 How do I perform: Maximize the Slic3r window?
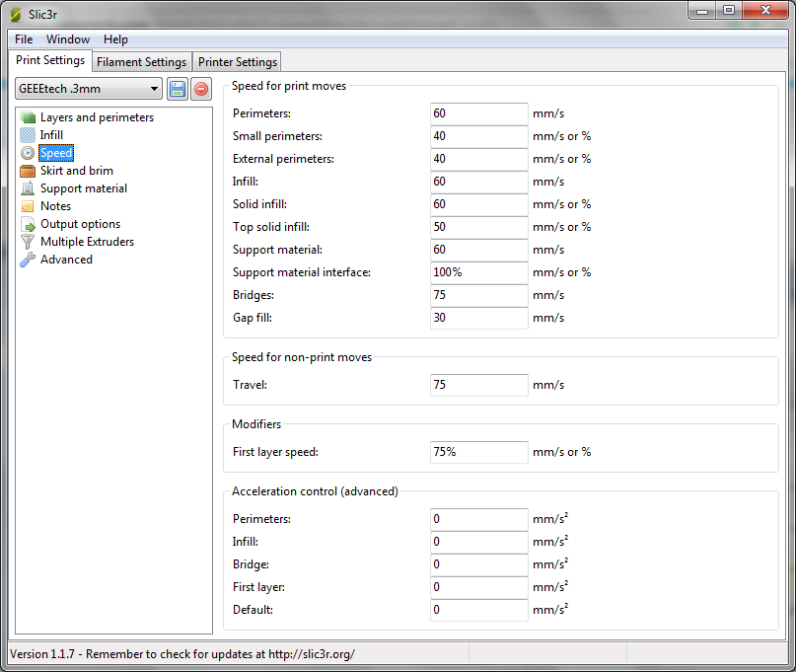point(729,11)
